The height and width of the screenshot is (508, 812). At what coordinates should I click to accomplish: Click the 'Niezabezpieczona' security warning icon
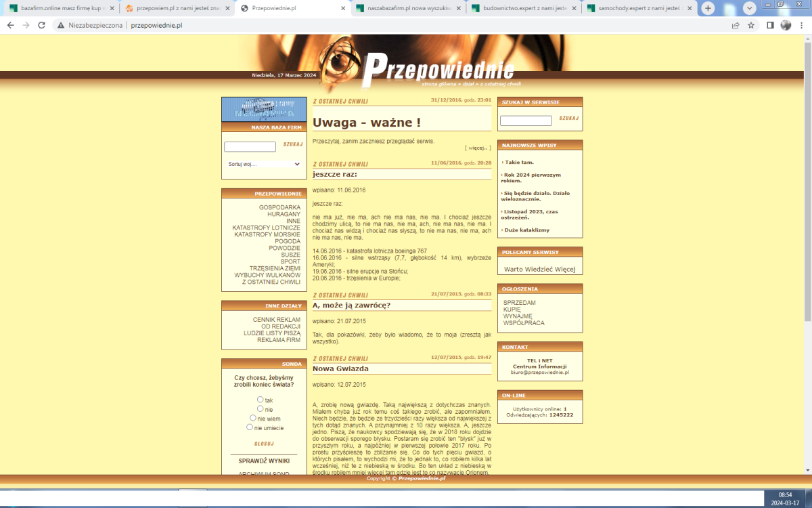tap(61, 25)
